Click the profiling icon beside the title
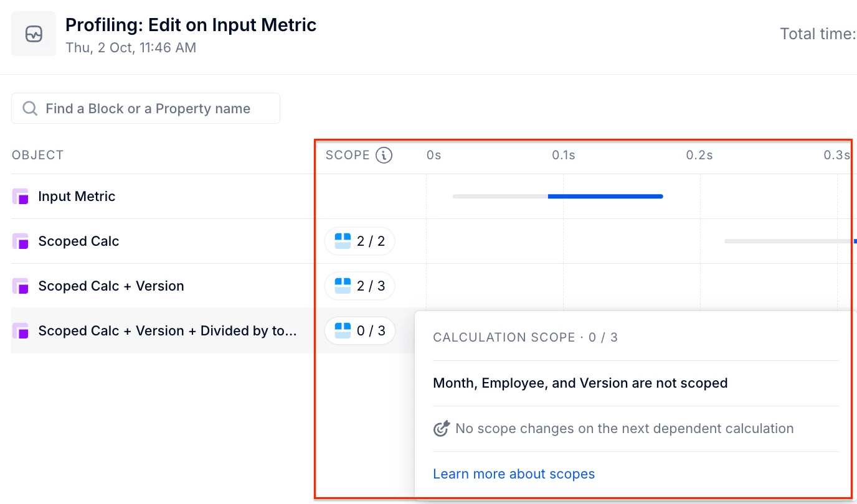Image resolution: width=857 pixels, height=504 pixels. coord(34,34)
